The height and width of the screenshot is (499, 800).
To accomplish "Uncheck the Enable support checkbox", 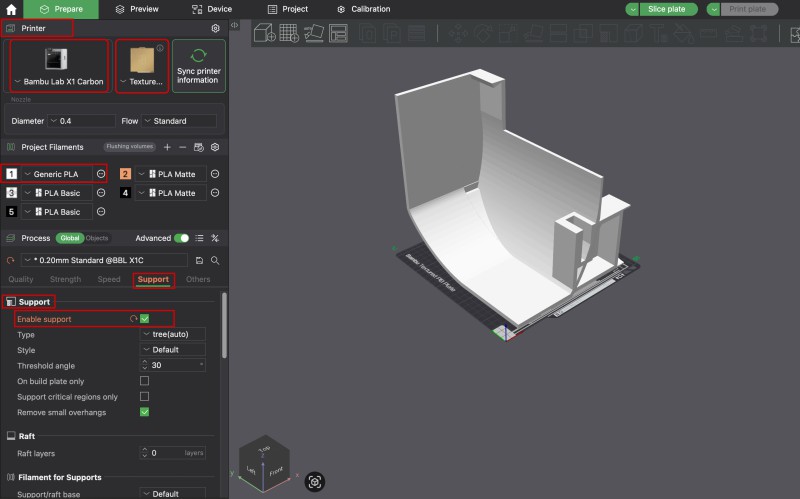I will tap(145, 318).
